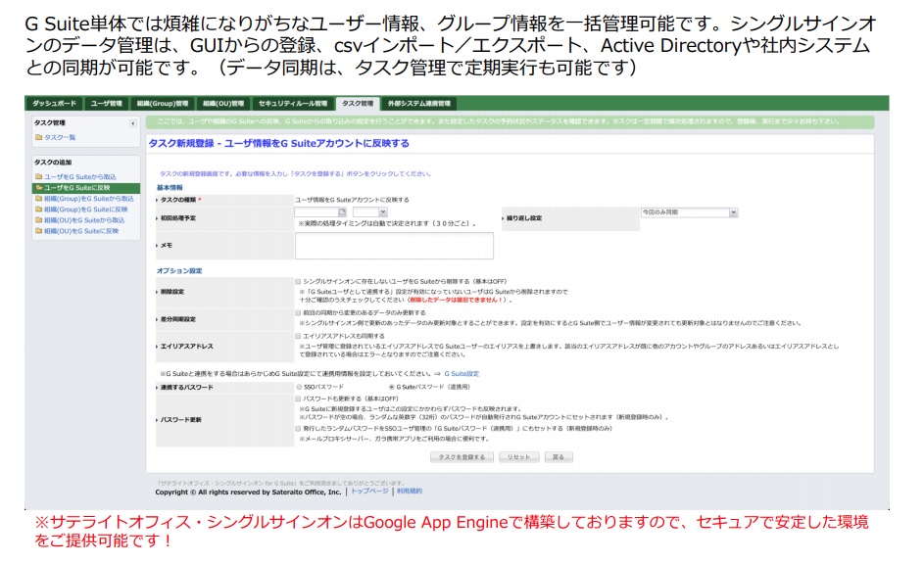Viewport: 924px width, 563px height.
Task: Open タスク一覧 in the sidebar
Action: [60, 137]
